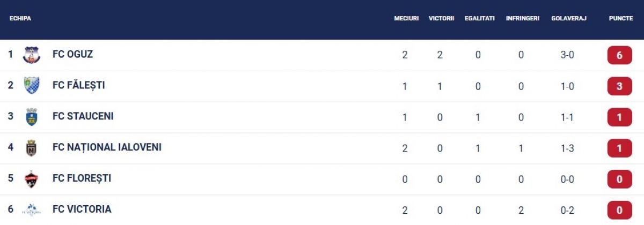Open the FC NAȚIONAL IALOVENI link
644x225 pixels.
coord(107,147)
